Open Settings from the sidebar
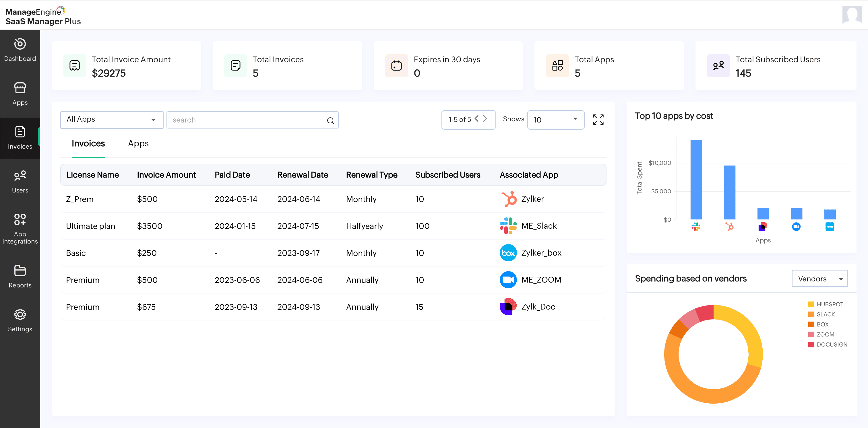This screenshot has width=868, height=428. 20,320
